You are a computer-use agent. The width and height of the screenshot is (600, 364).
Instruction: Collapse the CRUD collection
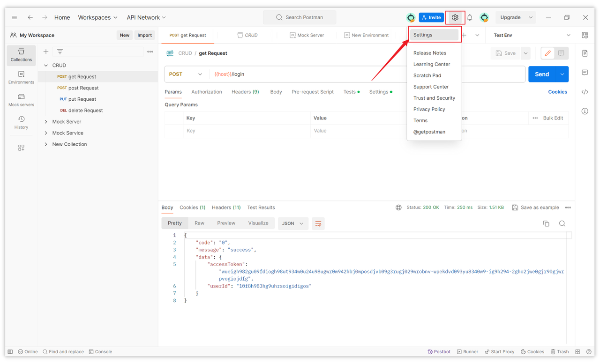pos(46,66)
